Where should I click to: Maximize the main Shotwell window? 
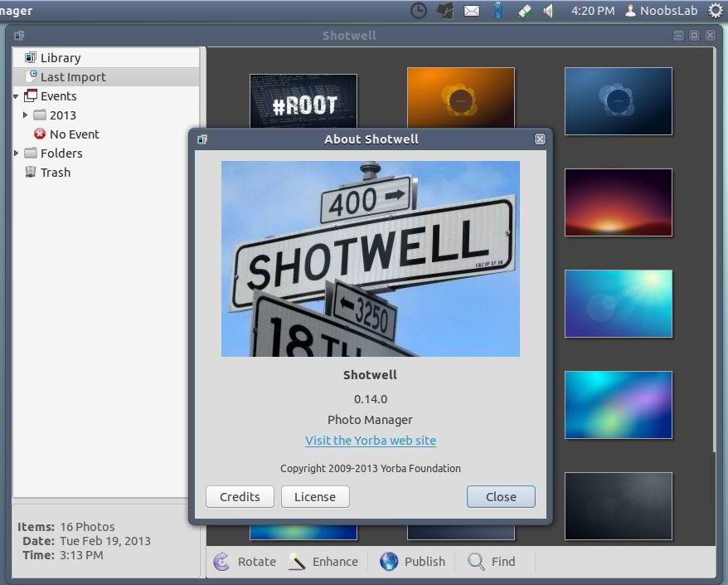pyautogui.click(x=694, y=36)
